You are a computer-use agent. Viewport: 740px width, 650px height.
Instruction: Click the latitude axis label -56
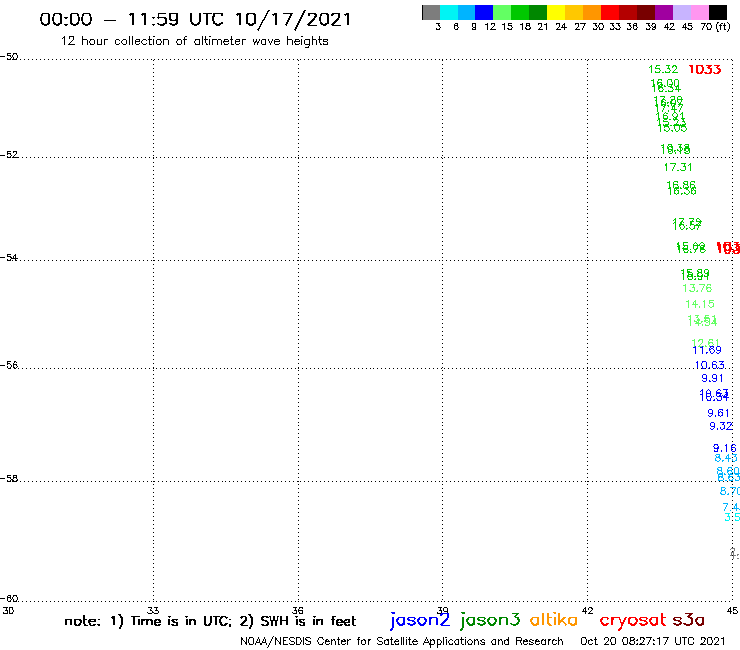tap(9, 365)
